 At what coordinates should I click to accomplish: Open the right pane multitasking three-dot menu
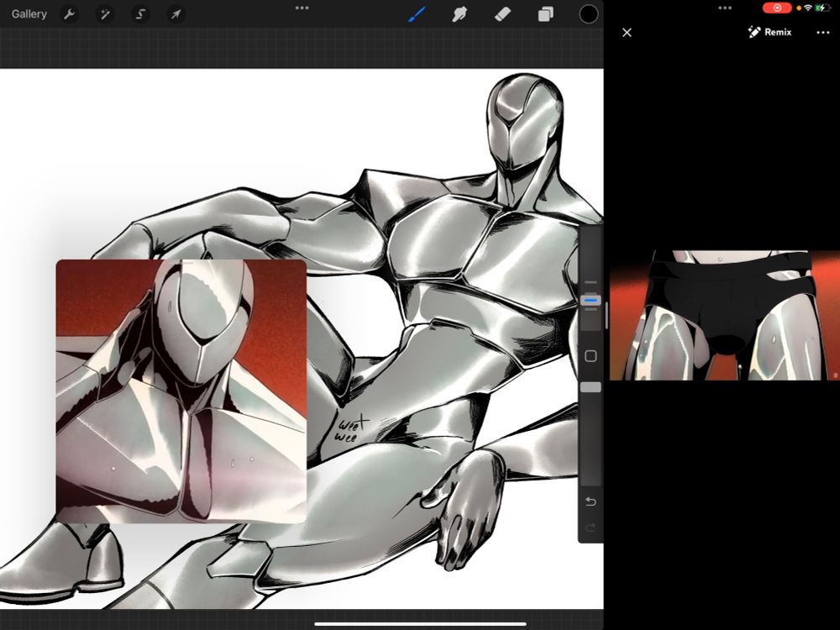pos(725,8)
